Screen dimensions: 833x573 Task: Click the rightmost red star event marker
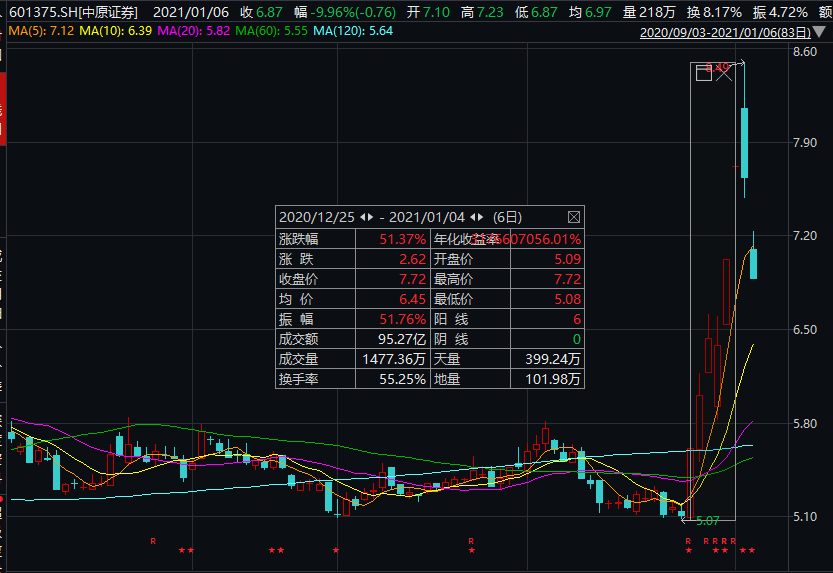click(752, 551)
